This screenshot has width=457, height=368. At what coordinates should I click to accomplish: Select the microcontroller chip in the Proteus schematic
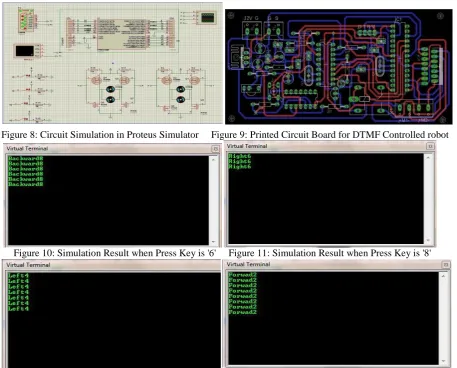122,34
